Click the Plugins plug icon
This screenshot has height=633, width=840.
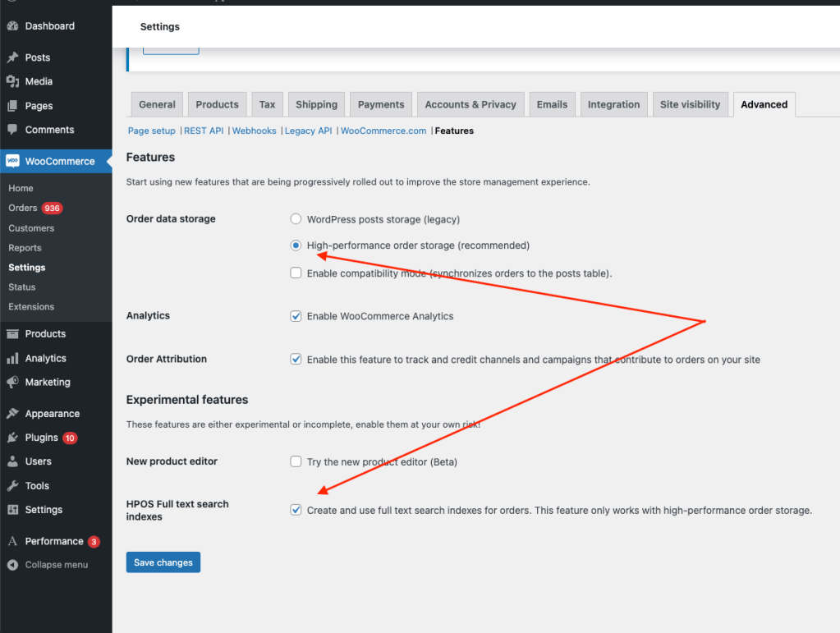(x=12, y=438)
